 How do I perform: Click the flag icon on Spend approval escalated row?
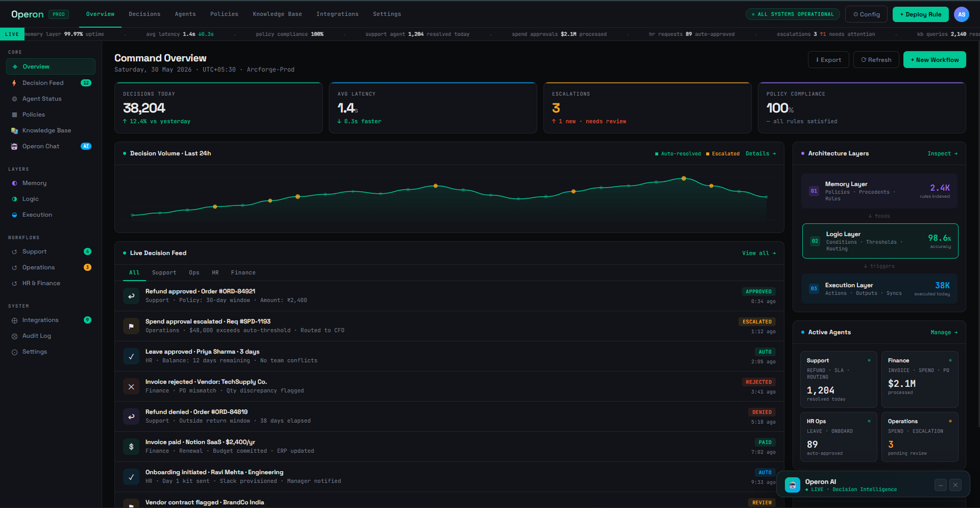[x=131, y=326]
